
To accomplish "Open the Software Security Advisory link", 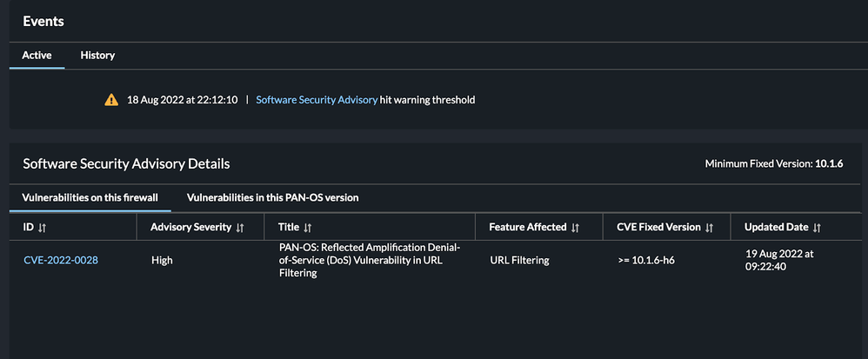I will [317, 100].
